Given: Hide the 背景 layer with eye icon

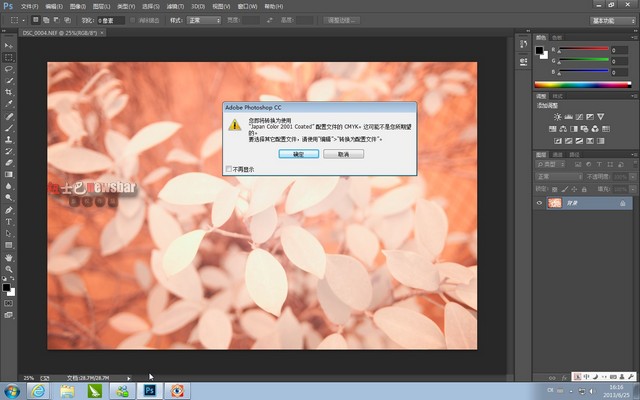Looking at the screenshot, I should point(540,202).
